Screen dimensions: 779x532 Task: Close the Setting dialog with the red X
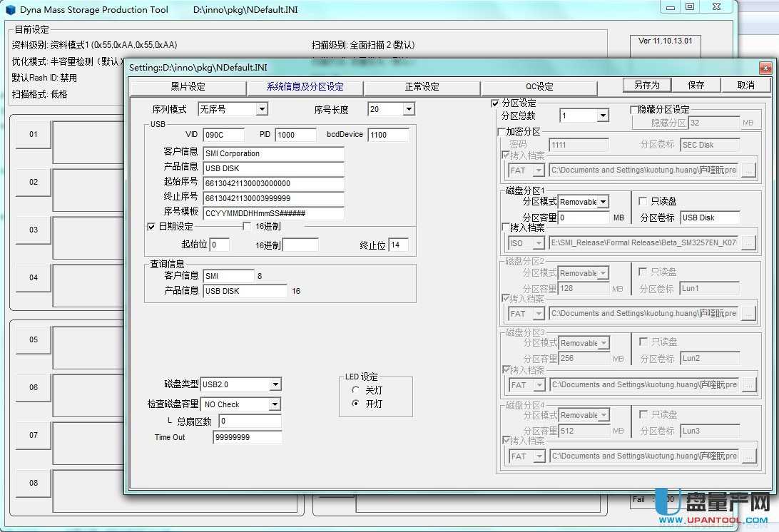click(x=765, y=68)
